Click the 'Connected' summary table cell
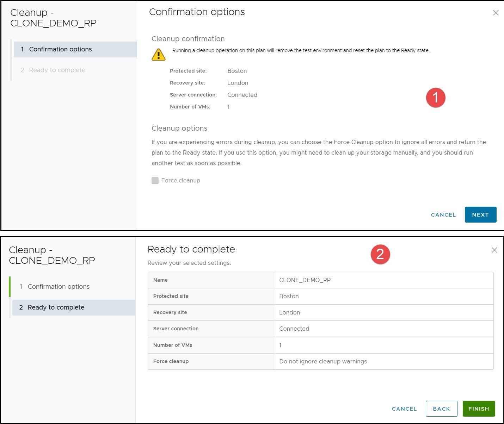 click(383, 329)
